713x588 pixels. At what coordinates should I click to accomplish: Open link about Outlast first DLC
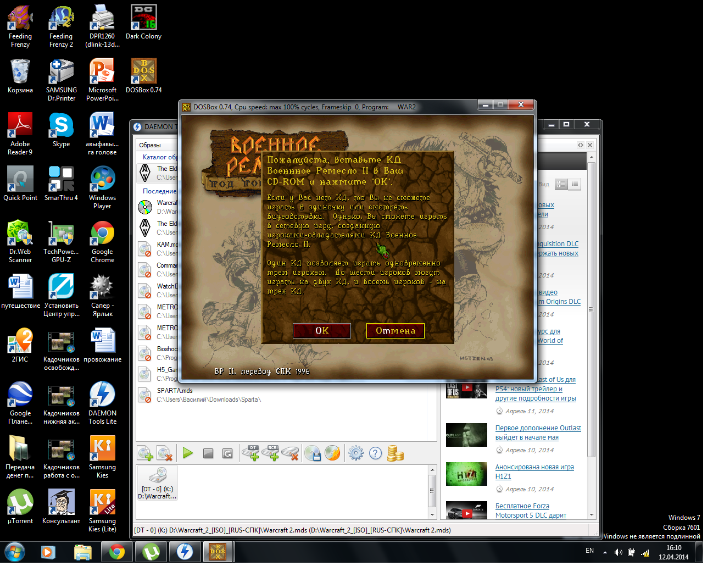pyautogui.click(x=538, y=432)
